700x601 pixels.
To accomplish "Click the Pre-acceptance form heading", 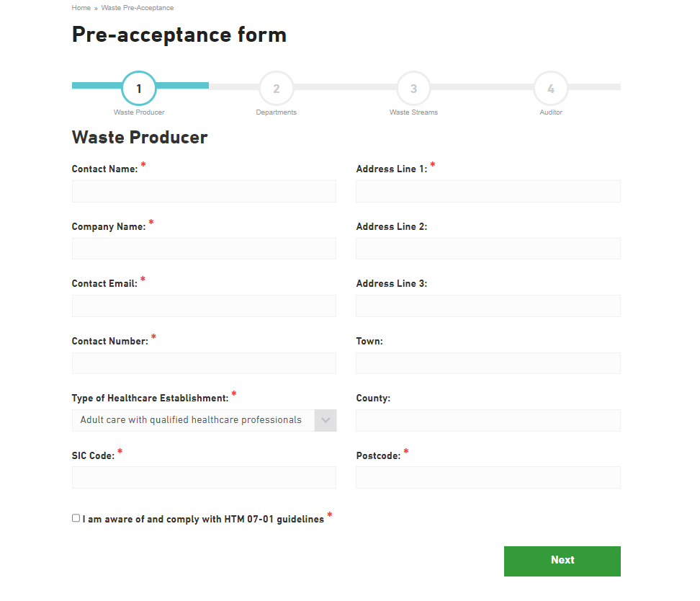I will 179,34.
